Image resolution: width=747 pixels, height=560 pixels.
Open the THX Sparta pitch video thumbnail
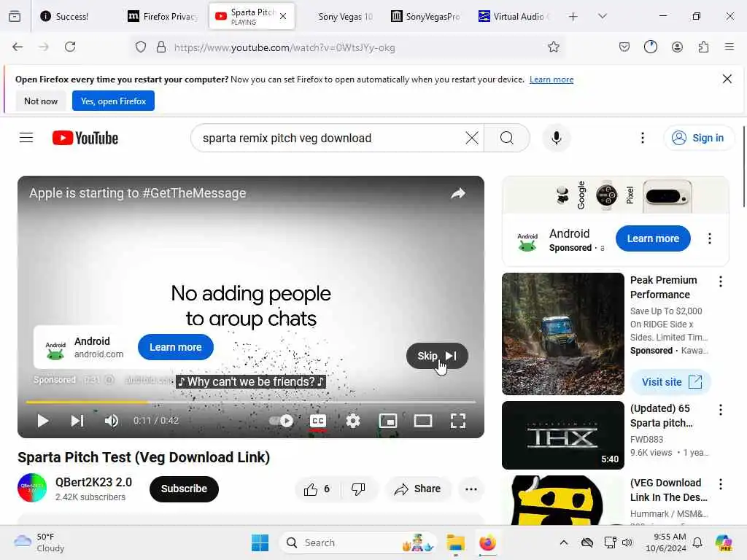tap(563, 435)
